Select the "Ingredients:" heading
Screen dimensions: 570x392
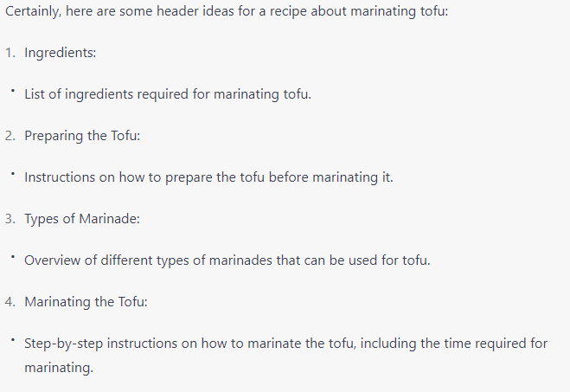61,53
